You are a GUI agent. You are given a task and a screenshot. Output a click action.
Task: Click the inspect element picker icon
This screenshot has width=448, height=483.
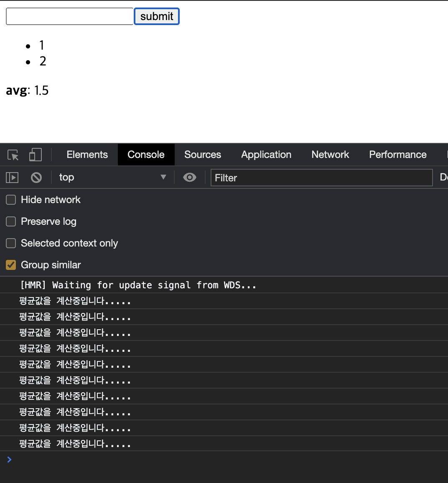[13, 155]
